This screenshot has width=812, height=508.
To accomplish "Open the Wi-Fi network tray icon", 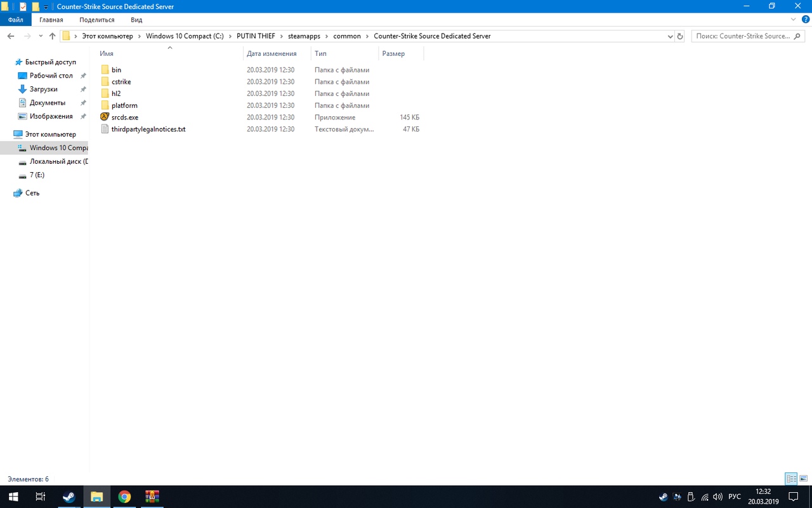I will click(705, 497).
